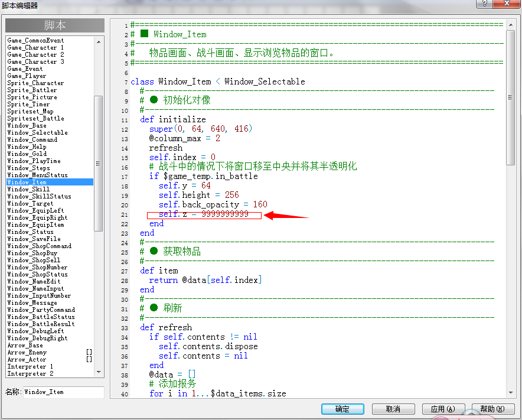Click the title bar help question mark
Screen dimensions: 522x420
point(484,4)
